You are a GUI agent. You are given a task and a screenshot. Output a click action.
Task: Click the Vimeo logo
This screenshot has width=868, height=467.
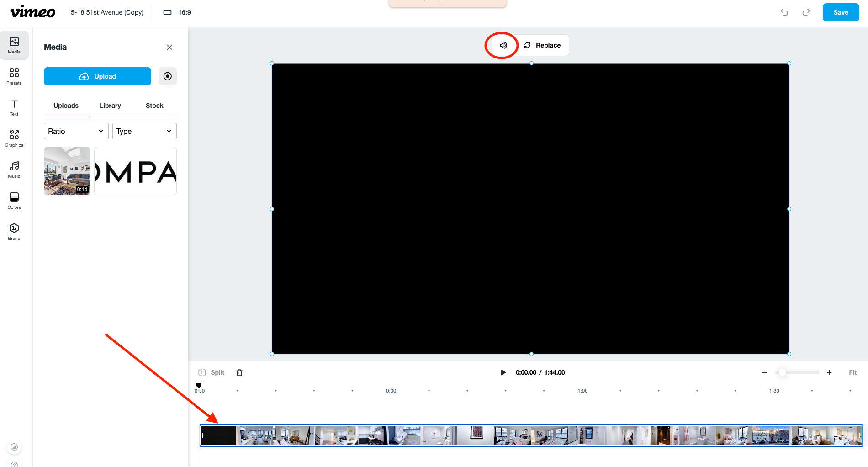coord(32,12)
